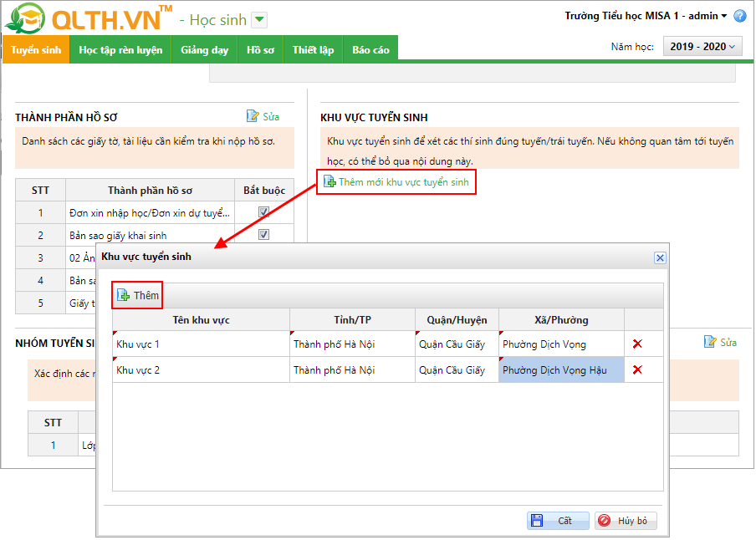Click Thêm mới khu vực tuyển sinh link
756x540 pixels.
(404, 182)
